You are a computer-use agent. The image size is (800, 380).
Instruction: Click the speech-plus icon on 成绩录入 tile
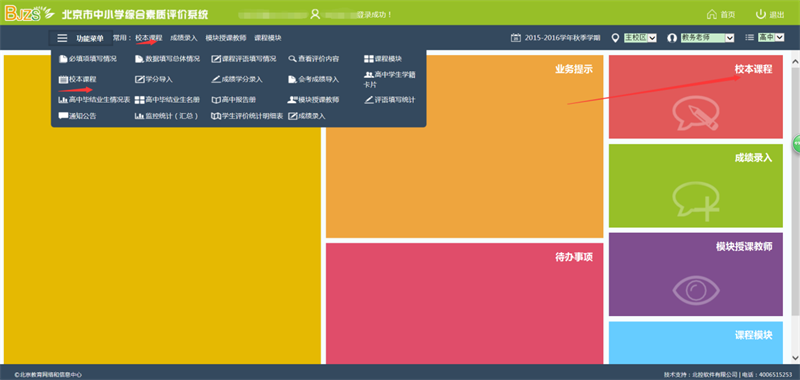[x=696, y=202]
